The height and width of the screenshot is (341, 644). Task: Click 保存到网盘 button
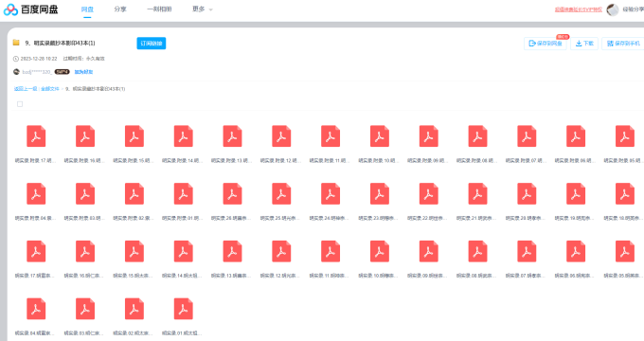pyautogui.click(x=545, y=44)
